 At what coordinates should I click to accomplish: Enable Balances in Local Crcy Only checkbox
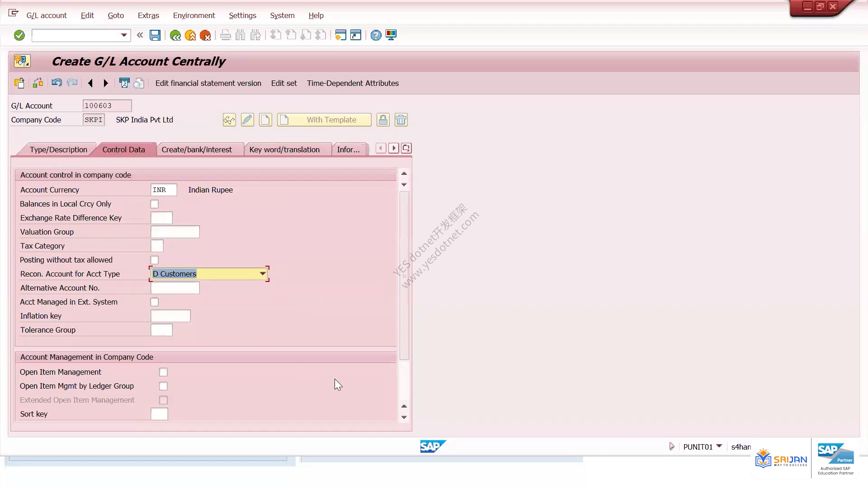155,204
